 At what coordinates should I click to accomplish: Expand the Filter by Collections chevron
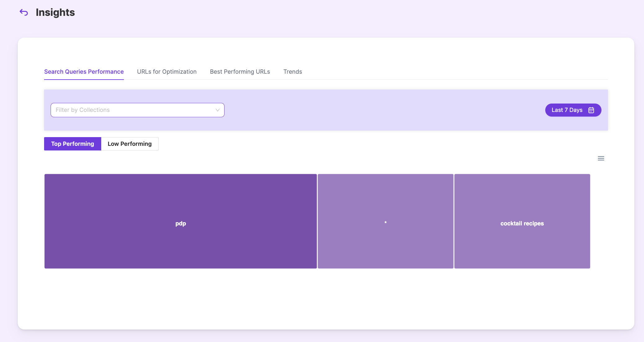pyautogui.click(x=217, y=110)
